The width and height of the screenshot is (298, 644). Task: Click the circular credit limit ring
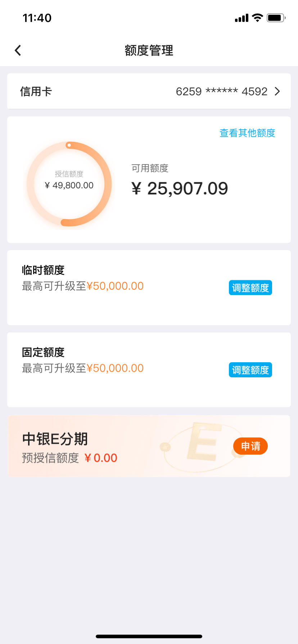point(69,184)
